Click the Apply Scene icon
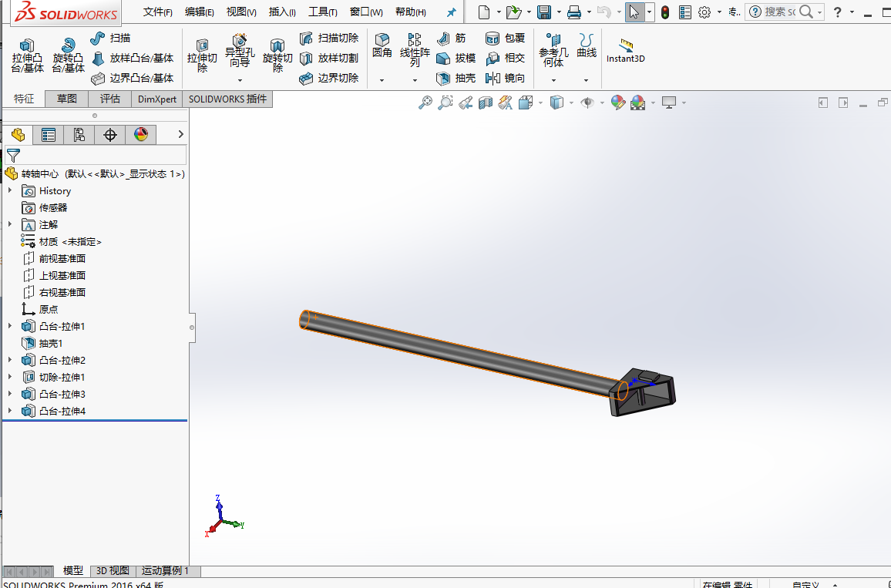 coord(638,102)
